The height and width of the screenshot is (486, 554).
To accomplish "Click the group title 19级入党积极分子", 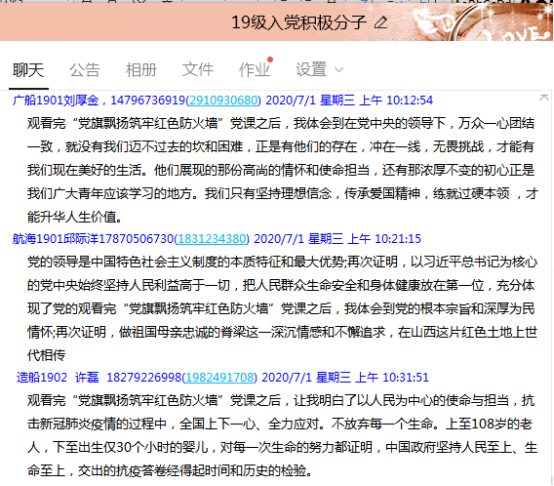I will coord(299,23).
